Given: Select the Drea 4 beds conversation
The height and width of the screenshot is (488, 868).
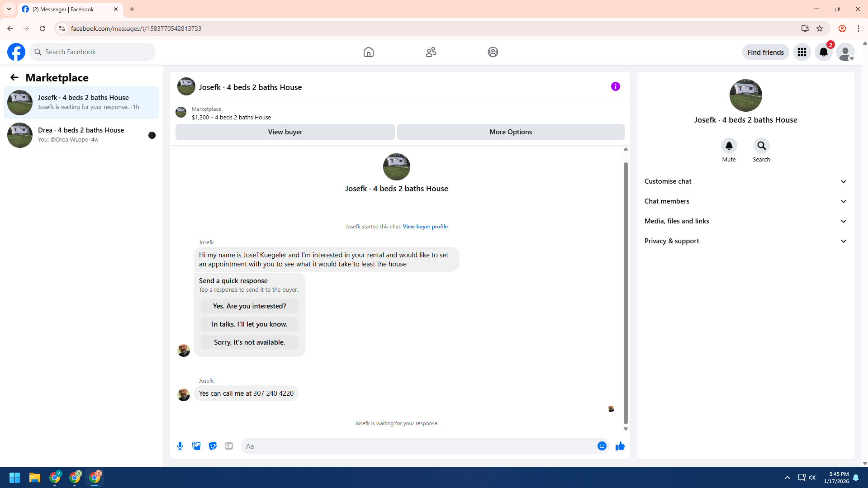Looking at the screenshot, I should [x=81, y=135].
